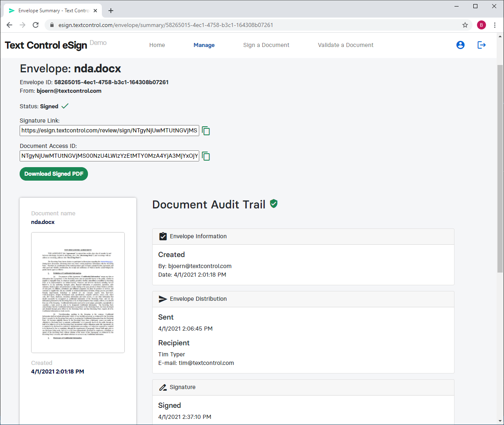This screenshot has height=425, width=504.
Task: Click the Envelope Information section header
Action: tap(303, 237)
